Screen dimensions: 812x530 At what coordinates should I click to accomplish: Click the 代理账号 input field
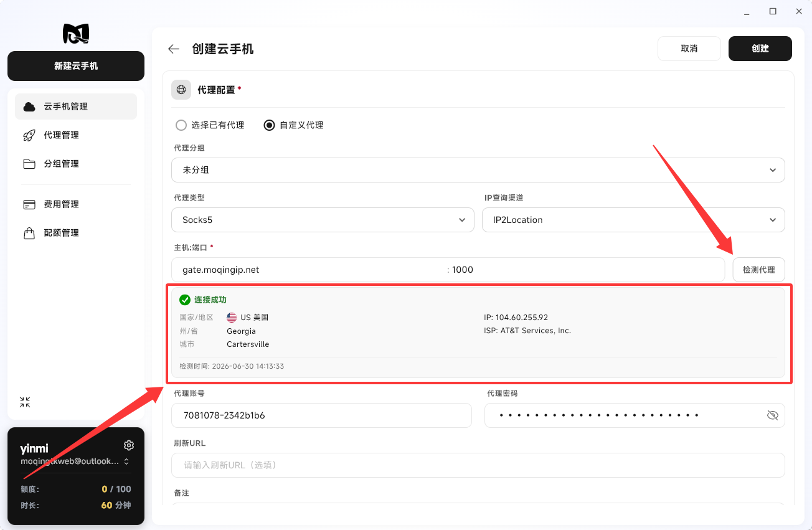tap(321, 415)
